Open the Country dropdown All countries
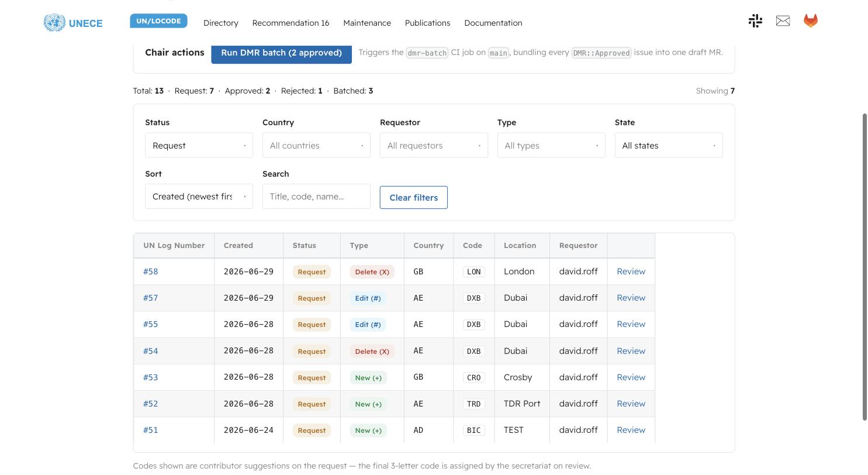 click(x=316, y=145)
